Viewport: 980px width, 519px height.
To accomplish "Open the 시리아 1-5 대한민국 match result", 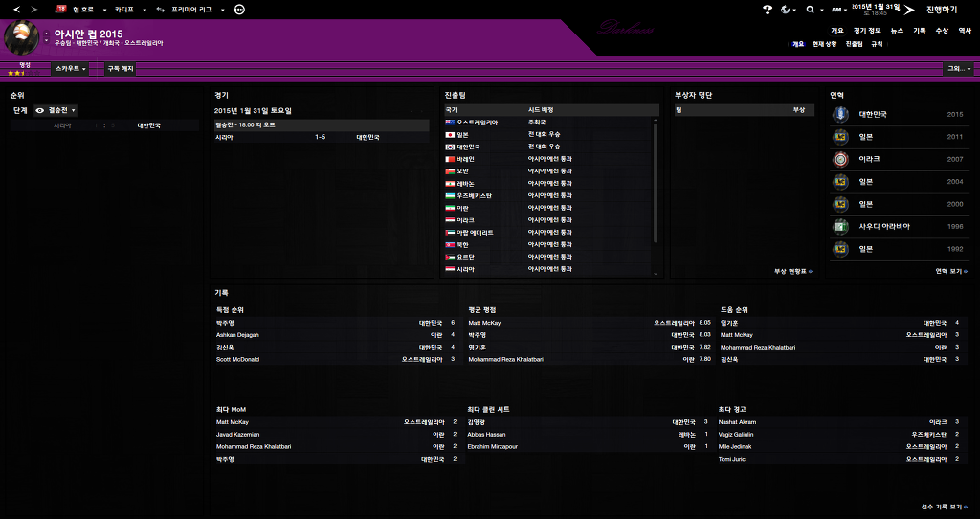I will click(x=322, y=137).
